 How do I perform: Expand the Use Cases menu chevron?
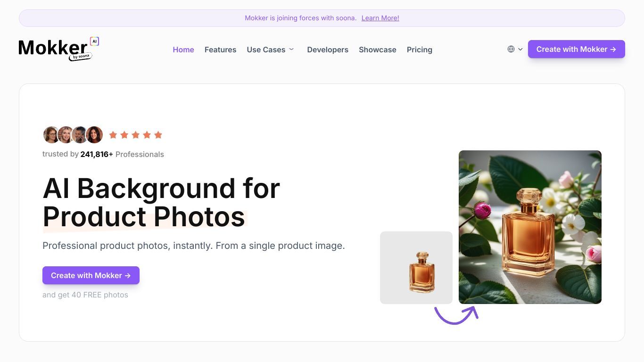[x=291, y=49]
